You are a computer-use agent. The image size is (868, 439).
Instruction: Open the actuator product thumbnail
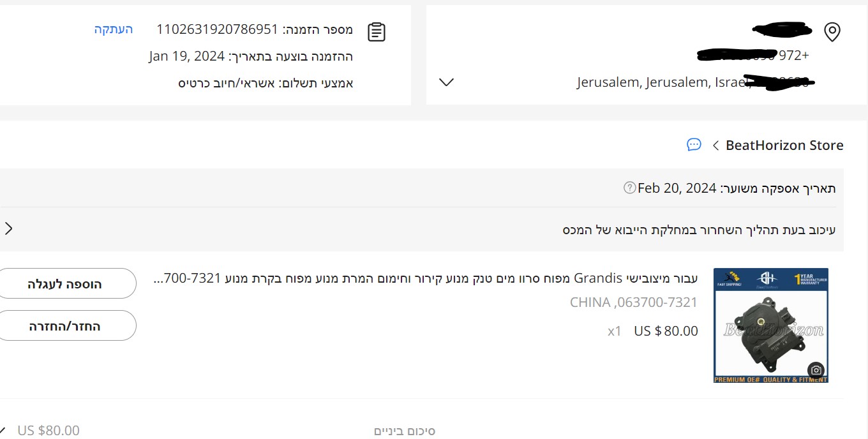coord(770,325)
